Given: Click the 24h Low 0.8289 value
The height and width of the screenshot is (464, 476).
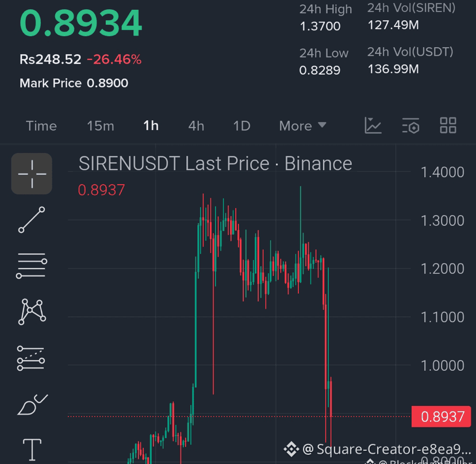Looking at the screenshot, I should click(x=320, y=71).
